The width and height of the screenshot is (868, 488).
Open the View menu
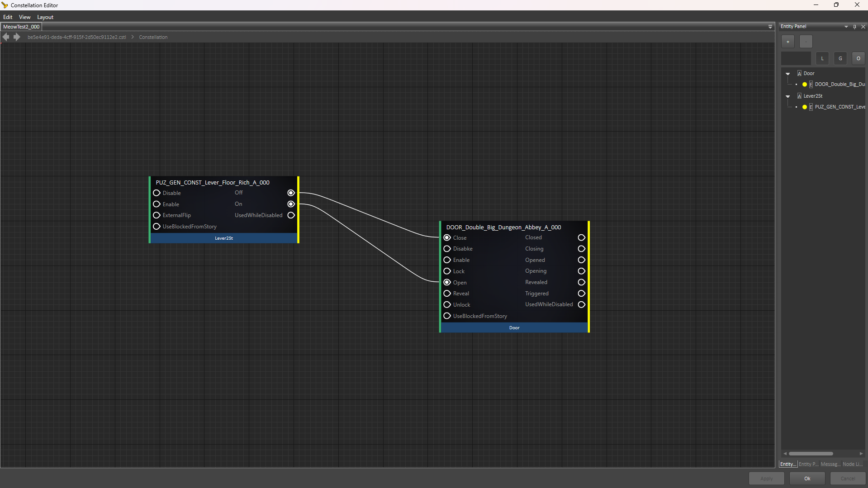tap(25, 17)
